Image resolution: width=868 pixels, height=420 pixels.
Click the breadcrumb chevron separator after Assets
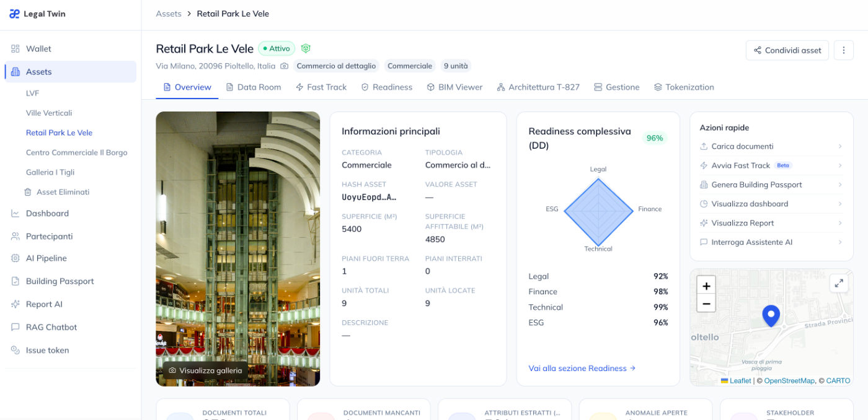pyautogui.click(x=189, y=14)
